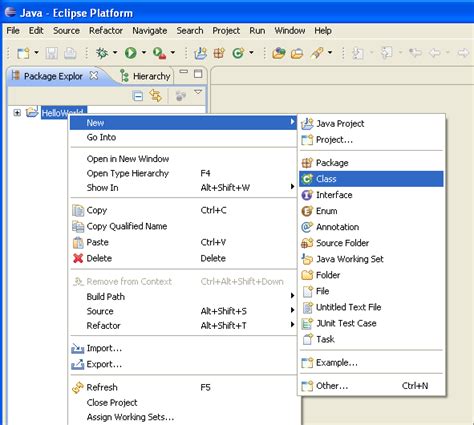Click the New Java Package toolbar icon

coord(219,53)
